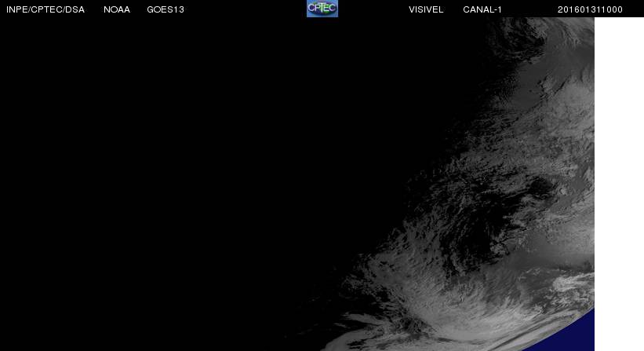Click the GOES13 visible satellite image
The width and height of the screenshot is (644, 351).
(x=297, y=184)
